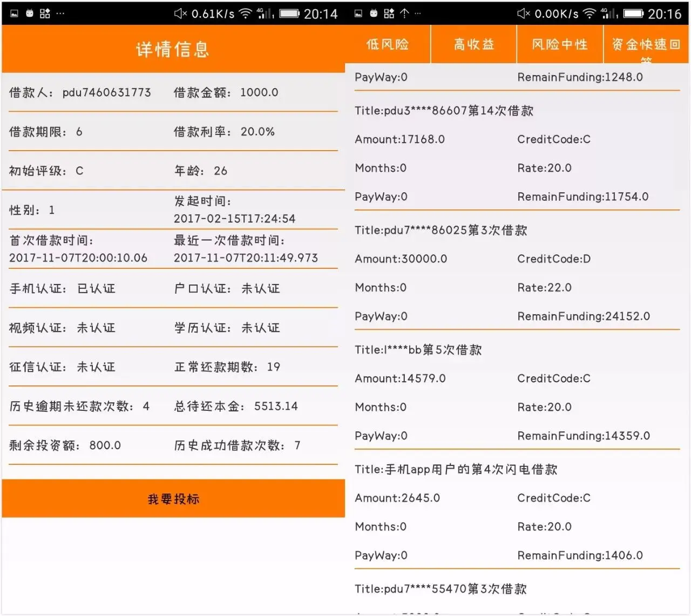Choose the 资金快速回 tab
691x616 pixels.
point(646,44)
